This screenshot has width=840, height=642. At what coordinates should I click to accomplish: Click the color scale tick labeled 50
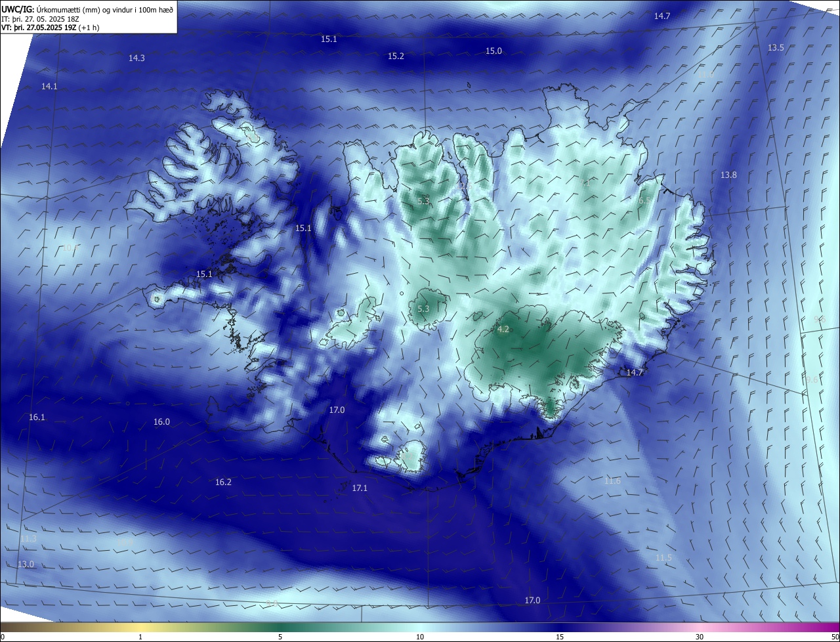pos(835,637)
